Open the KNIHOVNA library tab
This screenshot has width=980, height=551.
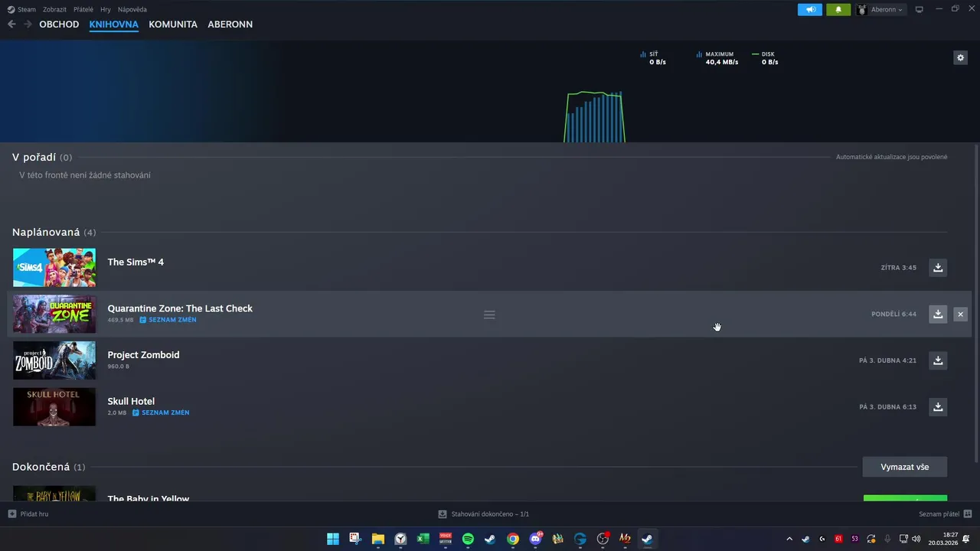click(113, 24)
